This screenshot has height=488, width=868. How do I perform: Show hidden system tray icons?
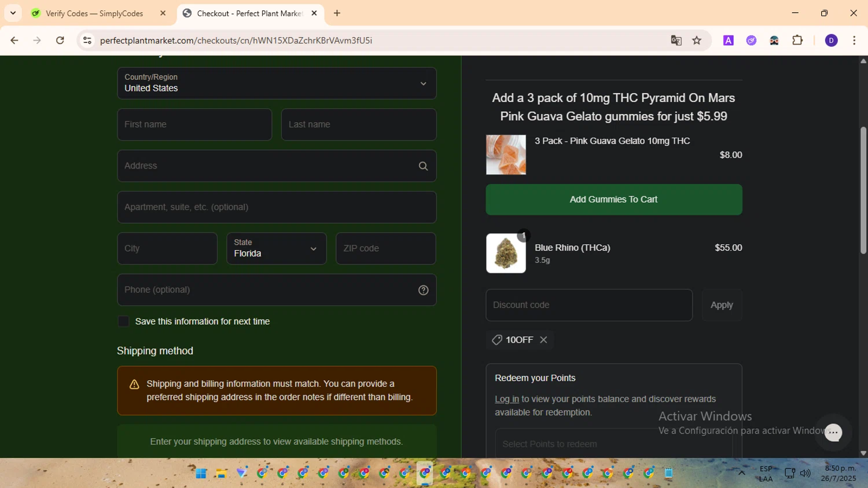tap(741, 473)
